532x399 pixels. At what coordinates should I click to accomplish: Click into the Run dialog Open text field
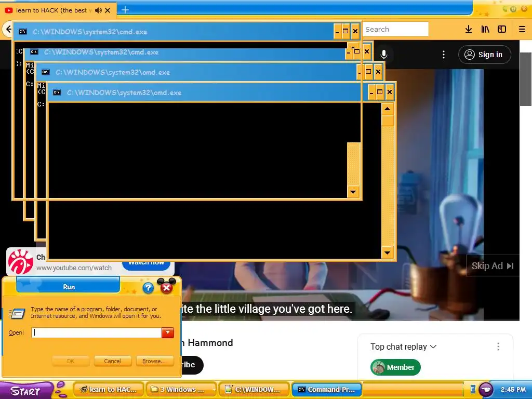97,332
